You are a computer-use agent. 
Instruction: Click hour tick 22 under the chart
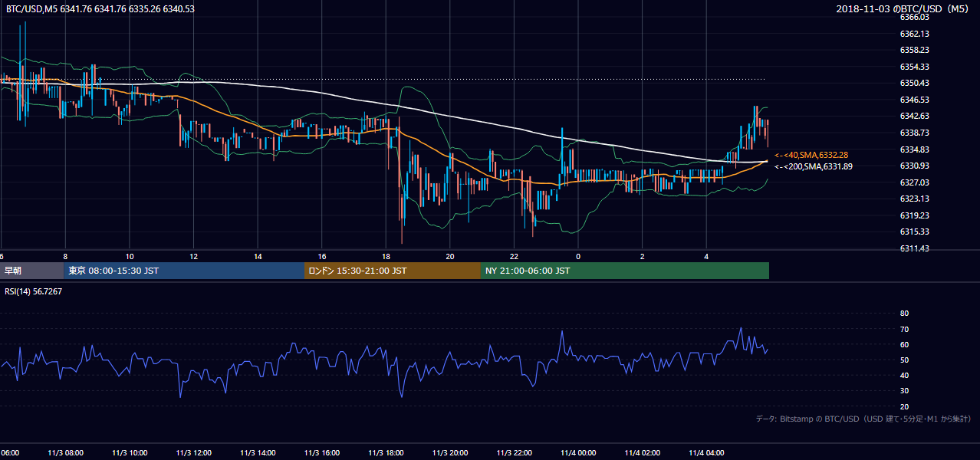pos(515,257)
